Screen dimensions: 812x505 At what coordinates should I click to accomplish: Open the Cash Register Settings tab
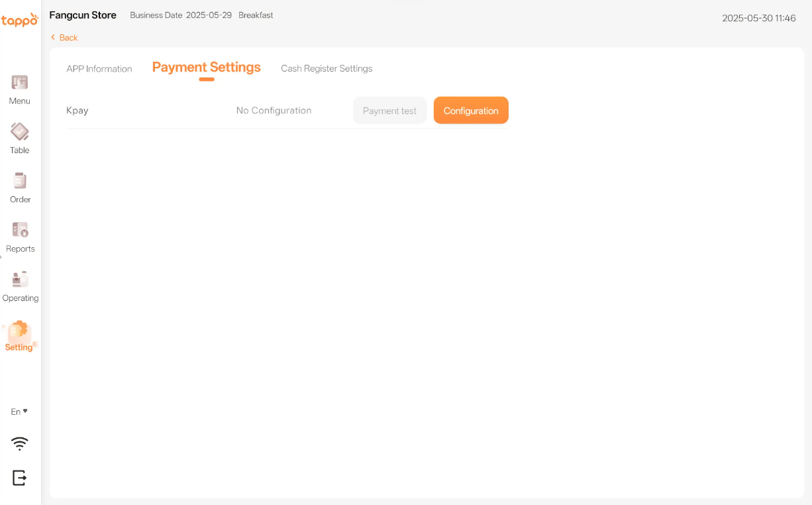tap(327, 69)
